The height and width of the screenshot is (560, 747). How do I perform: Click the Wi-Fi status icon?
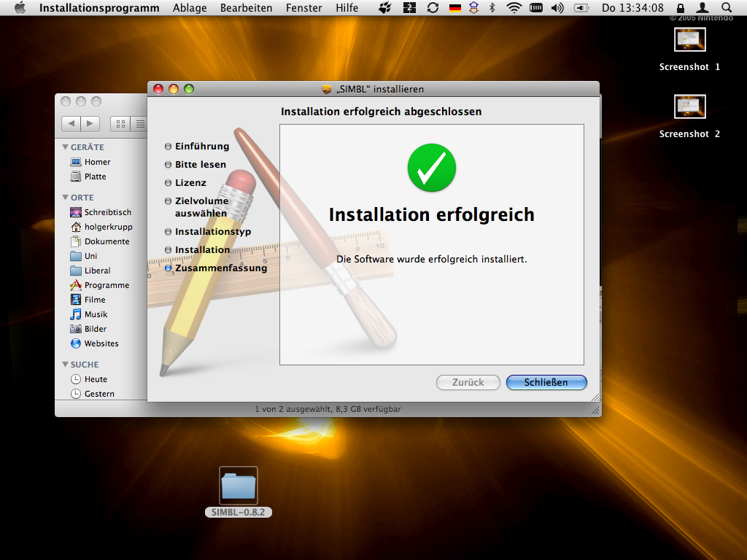click(514, 7)
